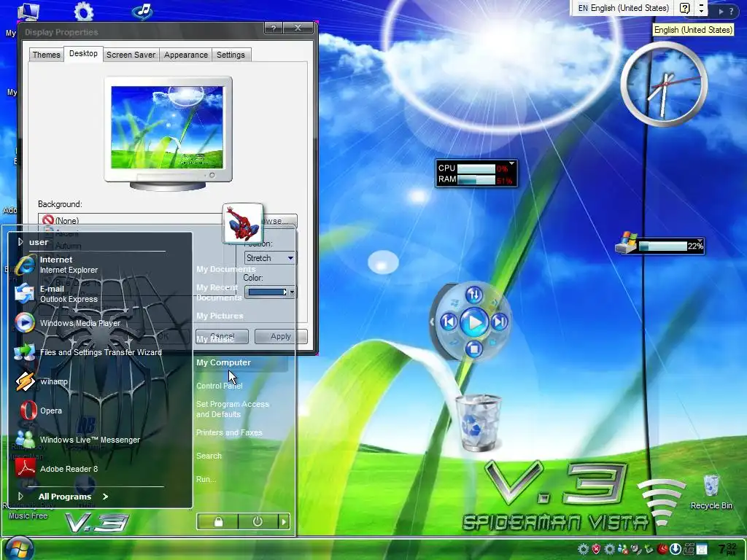Open My Computer in the Start menu
747x560 pixels.
click(241, 363)
